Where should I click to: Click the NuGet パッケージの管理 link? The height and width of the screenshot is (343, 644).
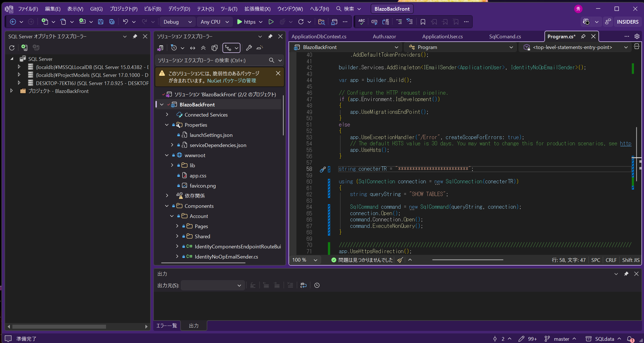click(231, 81)
